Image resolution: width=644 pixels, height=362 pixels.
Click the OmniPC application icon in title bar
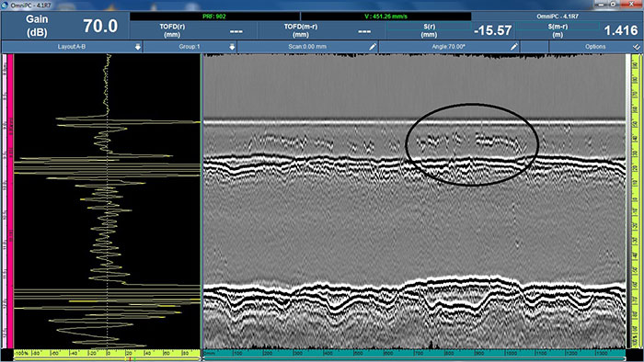pos(5,5)
